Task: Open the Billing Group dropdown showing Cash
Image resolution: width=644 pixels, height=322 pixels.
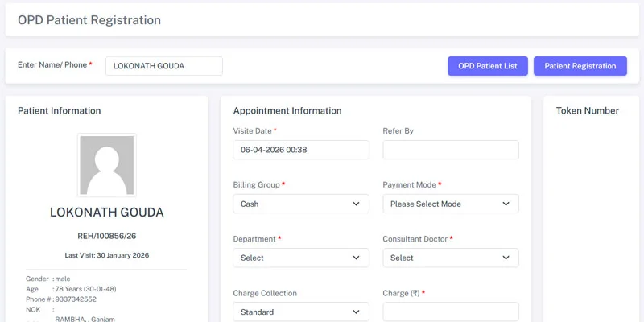Action: coord(301,204)
